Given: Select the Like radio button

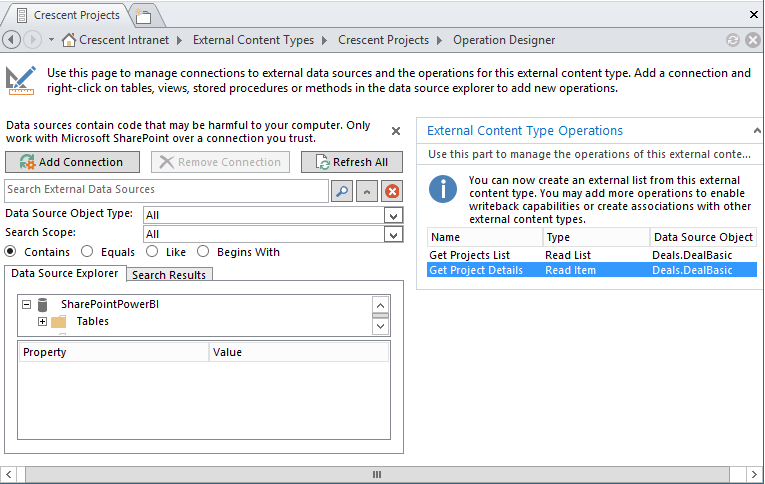Looking at the screenshot, I should (152, 252).
